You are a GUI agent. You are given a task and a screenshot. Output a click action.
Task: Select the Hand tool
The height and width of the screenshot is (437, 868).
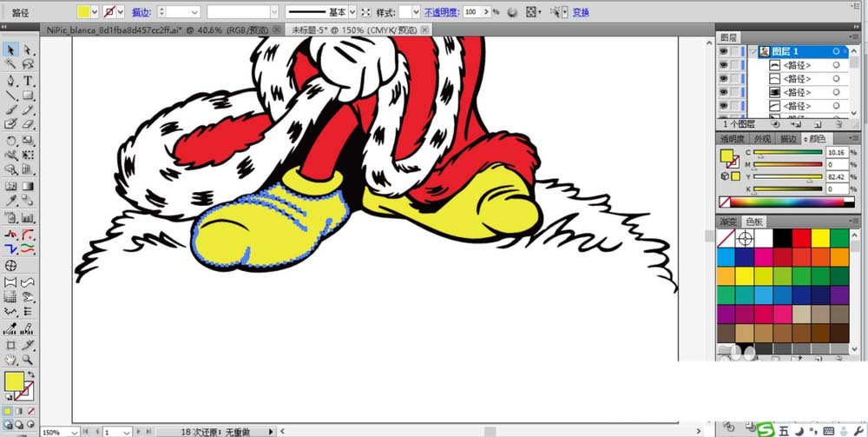(x=10, y=361)
